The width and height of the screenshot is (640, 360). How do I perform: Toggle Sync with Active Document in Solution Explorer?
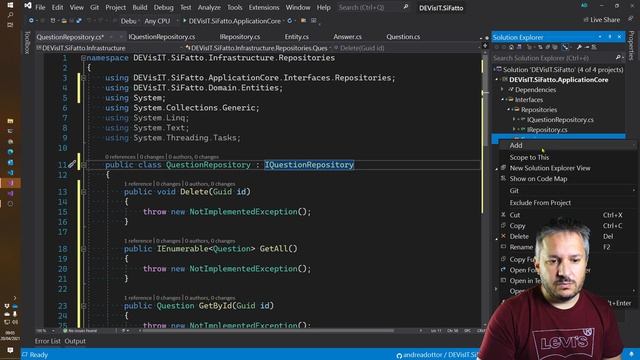541,47
